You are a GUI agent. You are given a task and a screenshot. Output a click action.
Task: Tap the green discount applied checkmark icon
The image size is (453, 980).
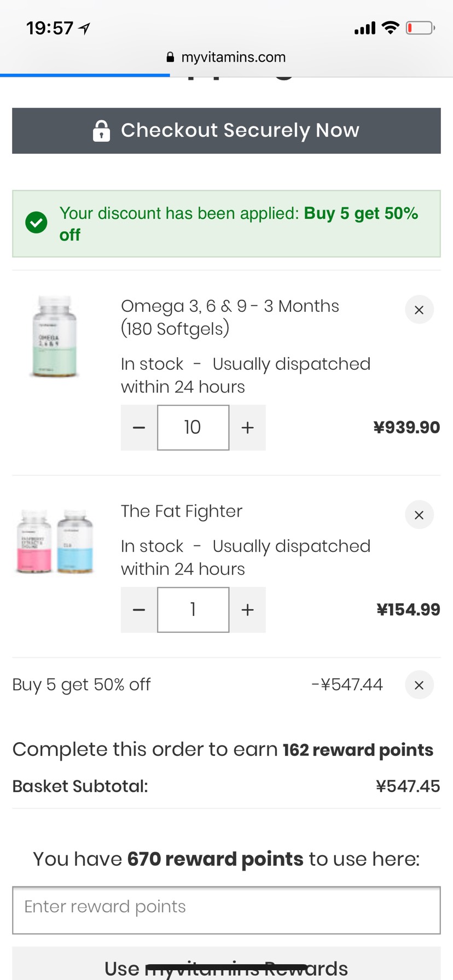pos(37,223)
